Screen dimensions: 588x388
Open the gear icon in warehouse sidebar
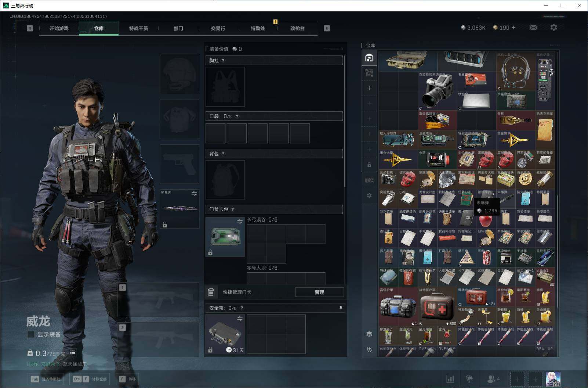click(x=369, y=195)
